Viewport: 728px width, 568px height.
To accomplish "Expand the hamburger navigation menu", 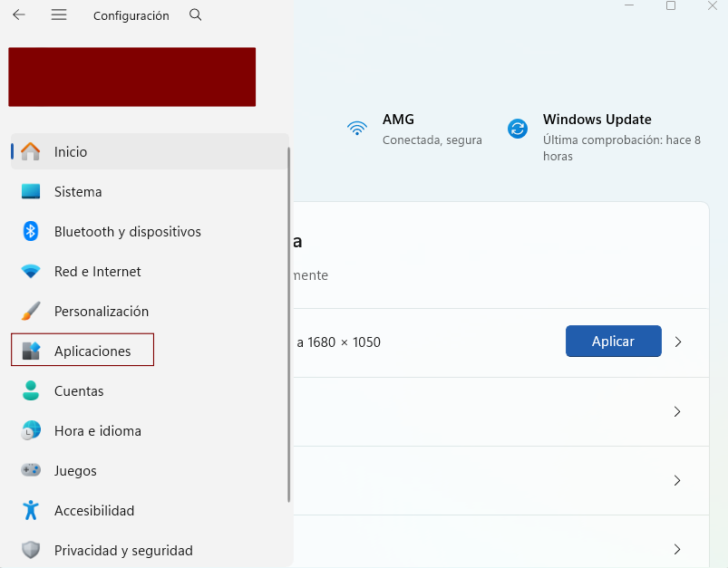I will click(x=58, y=14).
